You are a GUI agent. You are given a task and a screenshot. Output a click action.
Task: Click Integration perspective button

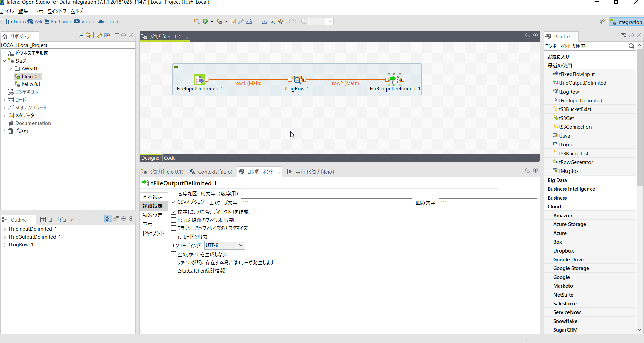[x=626, y=22]
